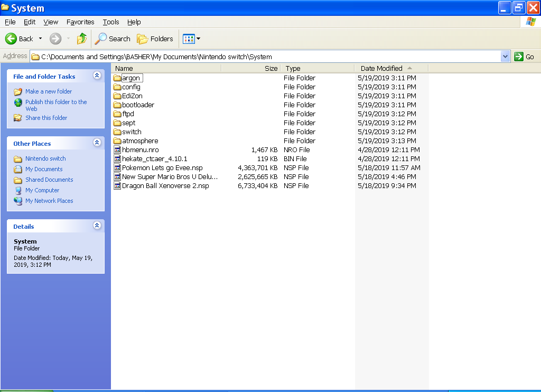The height and width of the screenshot is (392, 541).
Task: Select the Dragon Ball Xenoverse 2.nsp file icon
Action: pos(117,185)
